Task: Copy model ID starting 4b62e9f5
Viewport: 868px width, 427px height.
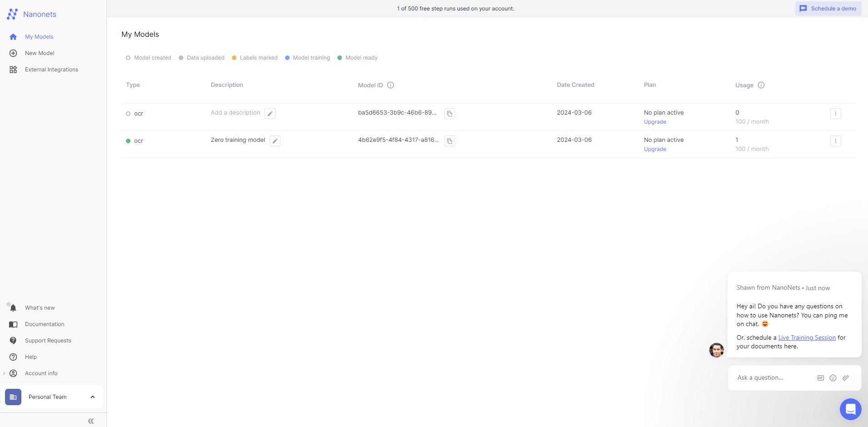Action: tap(450, 141)
